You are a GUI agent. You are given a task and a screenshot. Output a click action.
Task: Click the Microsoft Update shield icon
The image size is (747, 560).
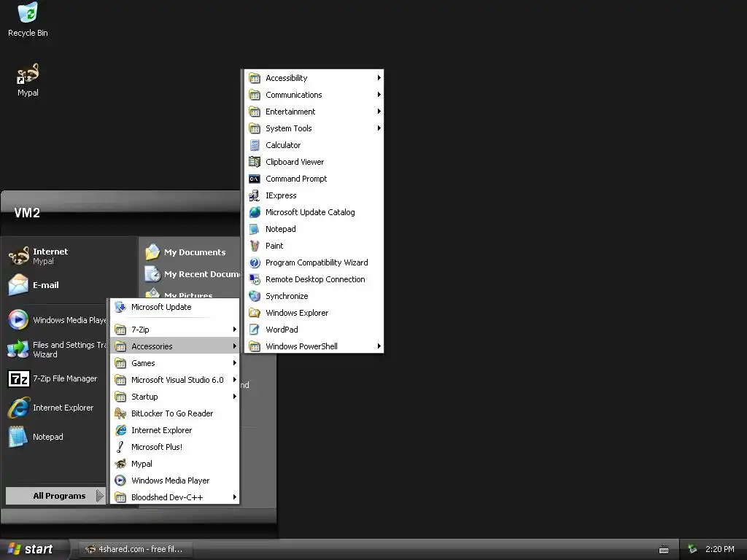[120, 307]
